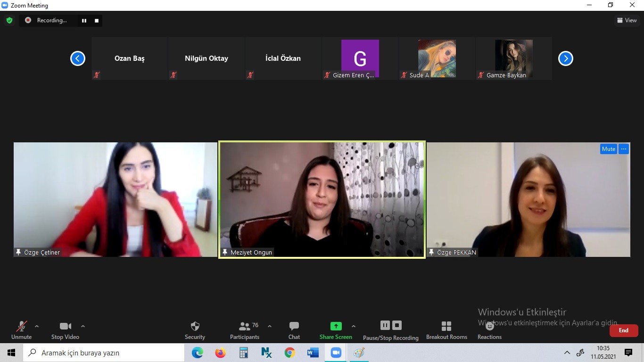
Task: Stop recording via the top indicator
Action: pyautogui.click(x=97, y=20)
